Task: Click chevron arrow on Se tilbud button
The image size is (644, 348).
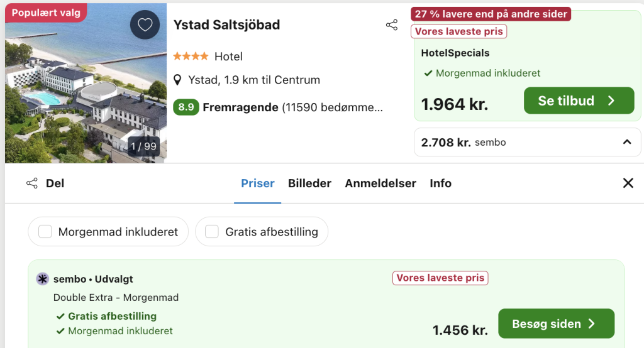Action: 611,101
